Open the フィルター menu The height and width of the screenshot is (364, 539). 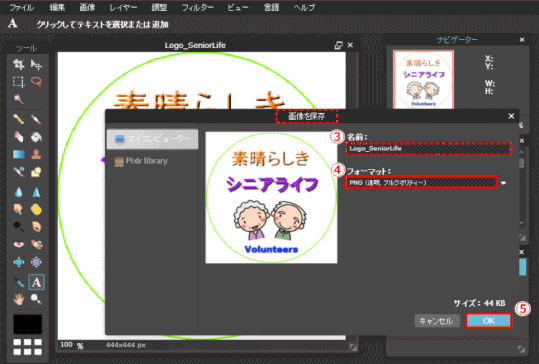(197, 8)
